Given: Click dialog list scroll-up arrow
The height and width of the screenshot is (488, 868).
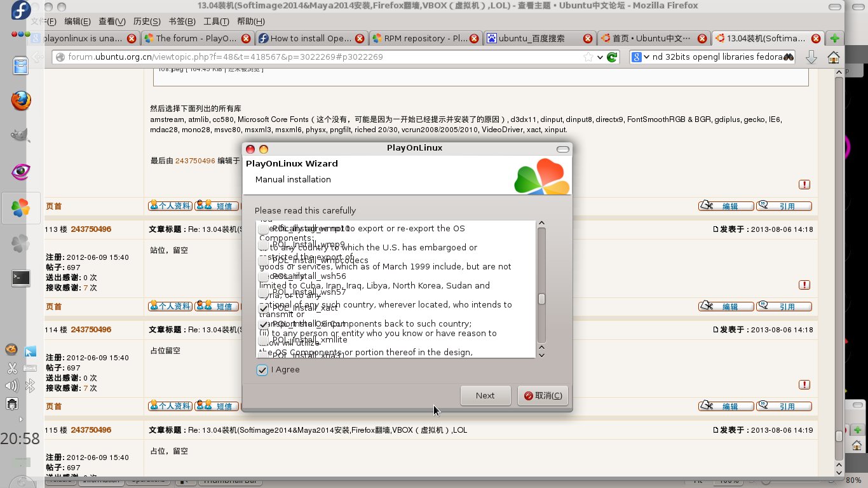Looking at the screenshot, I should pos(541,223).
